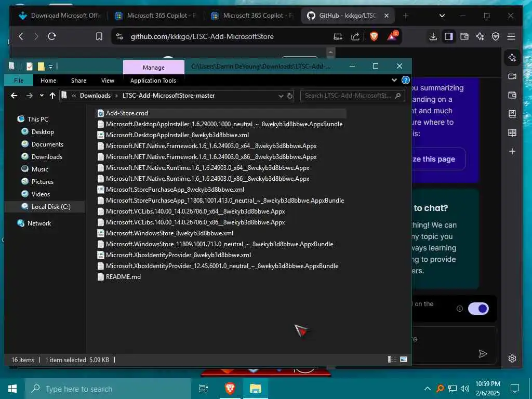The height and width of the screenshot is (399, 532).
Task: Refresh the Explorer folder view
Action: (x=290, y=96)
